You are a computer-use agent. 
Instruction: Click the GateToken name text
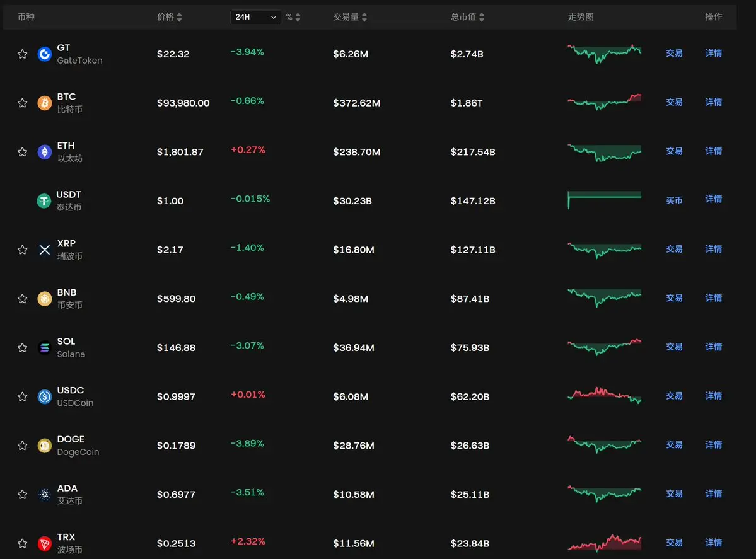pyautogui.click(x=79, y=61)
